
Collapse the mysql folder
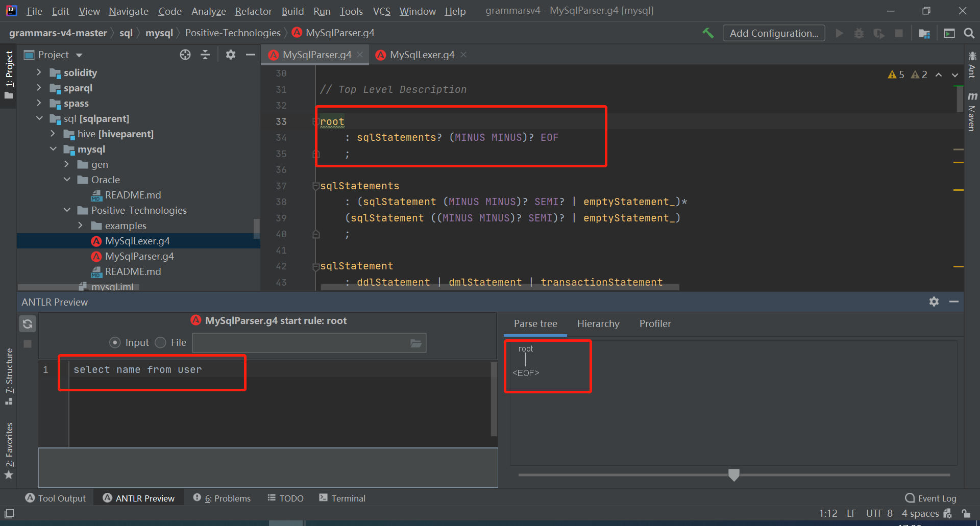tap(54, 149)
